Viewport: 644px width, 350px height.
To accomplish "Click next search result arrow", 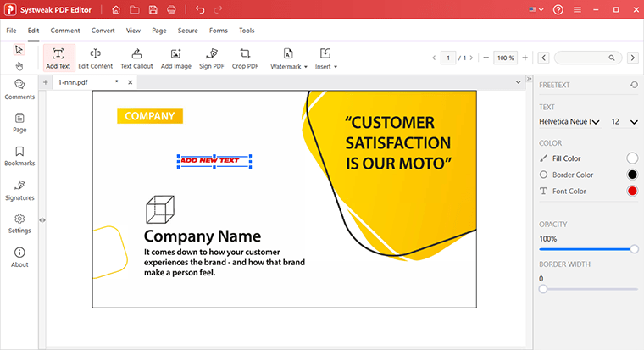I will pos(633,58).
